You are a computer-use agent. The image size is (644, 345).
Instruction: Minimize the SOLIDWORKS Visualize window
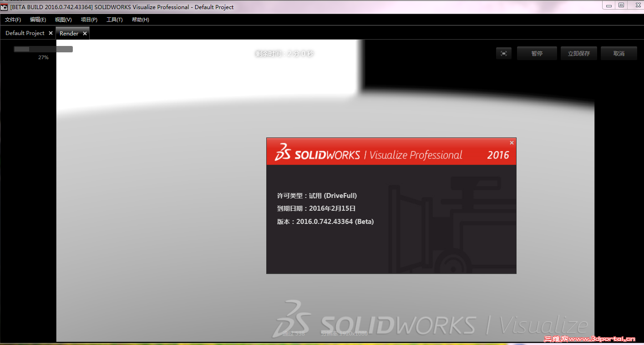click(609, 5)
